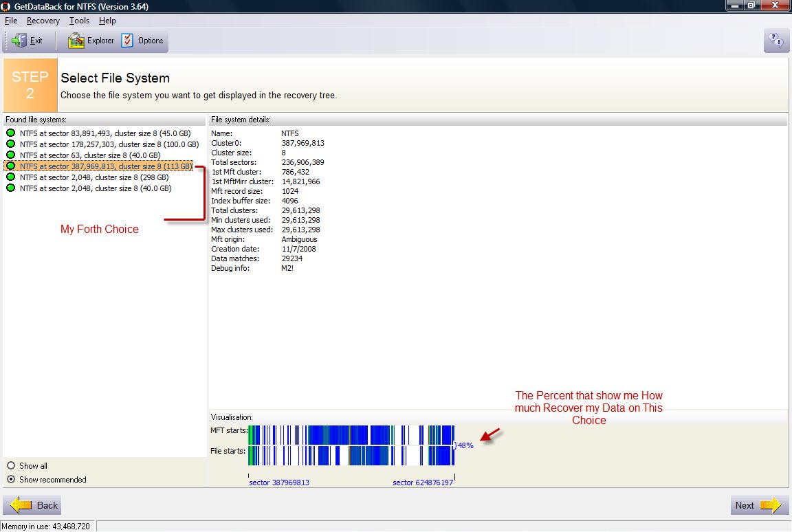
Task: Click the 48% match percentage label
Action: tap(465, 445)
